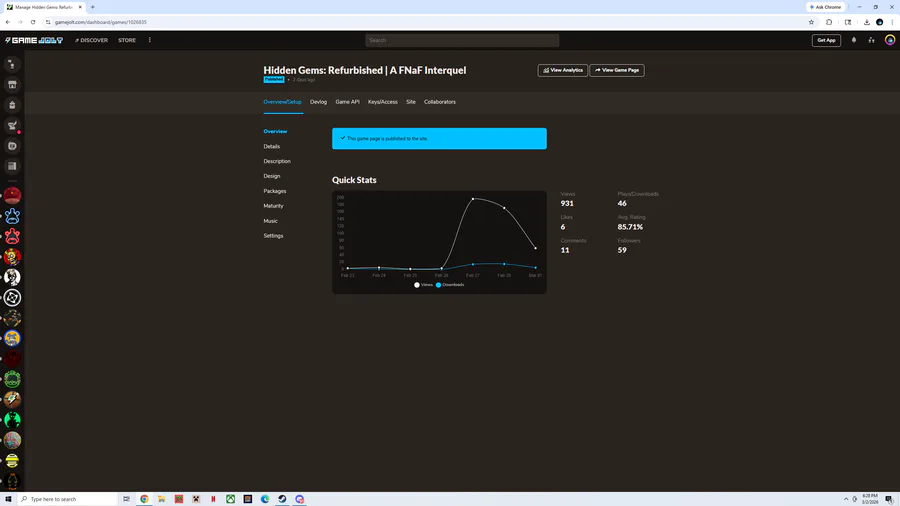The width and height of the screenshot is (900, 506).
Task: Switch to the Site tab
Action: (411, 102)
